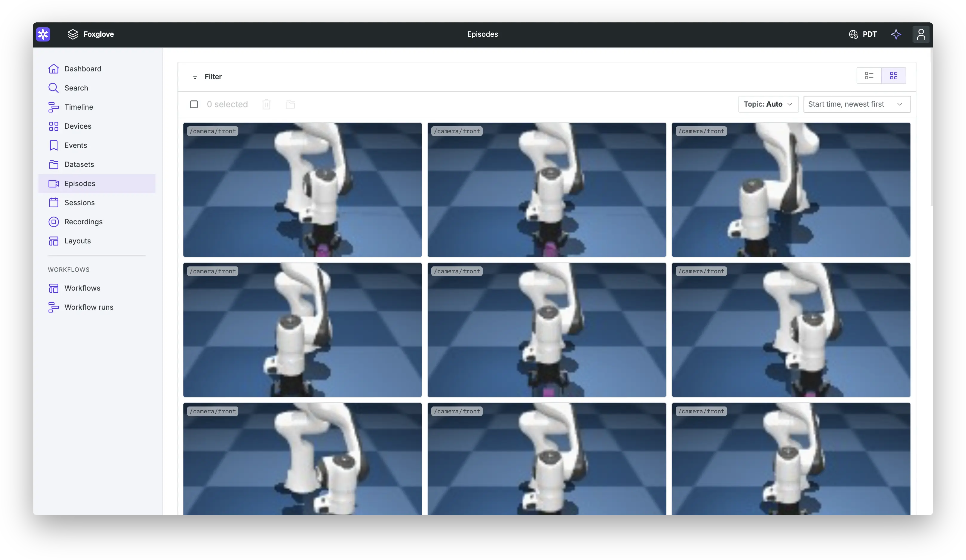Screen dimensions: 966x560
Task: Open the user profile icon
Action: pyautogui.click(x=921, y=35)
